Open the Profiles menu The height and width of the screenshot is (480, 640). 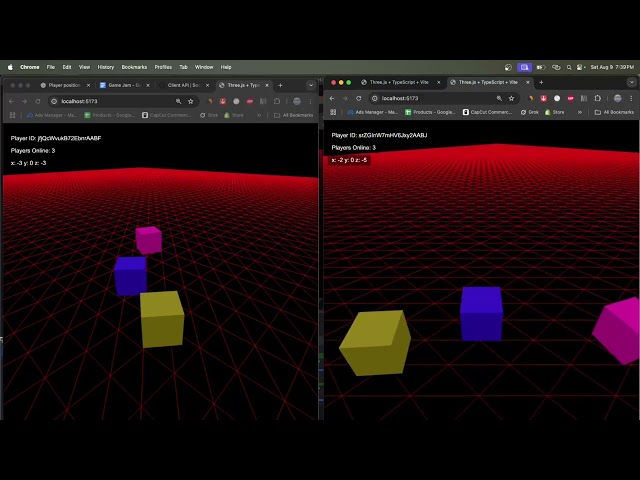click(x=163, y=67)
